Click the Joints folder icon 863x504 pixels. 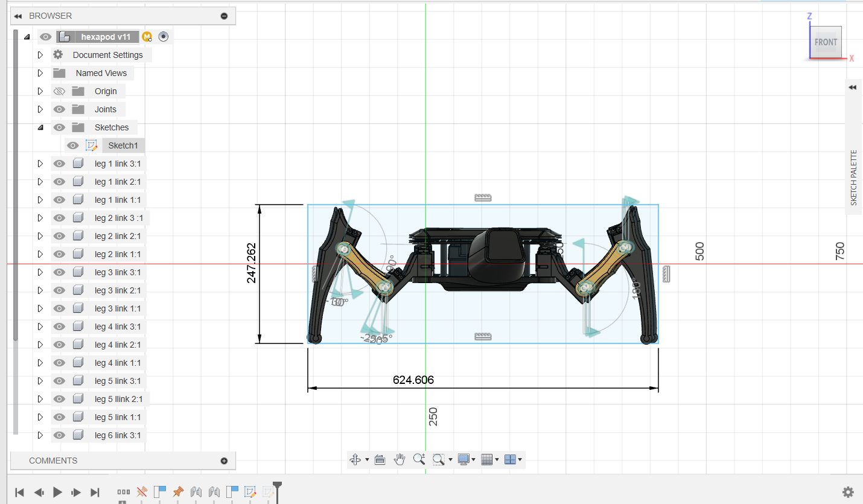tap(78, 109)
